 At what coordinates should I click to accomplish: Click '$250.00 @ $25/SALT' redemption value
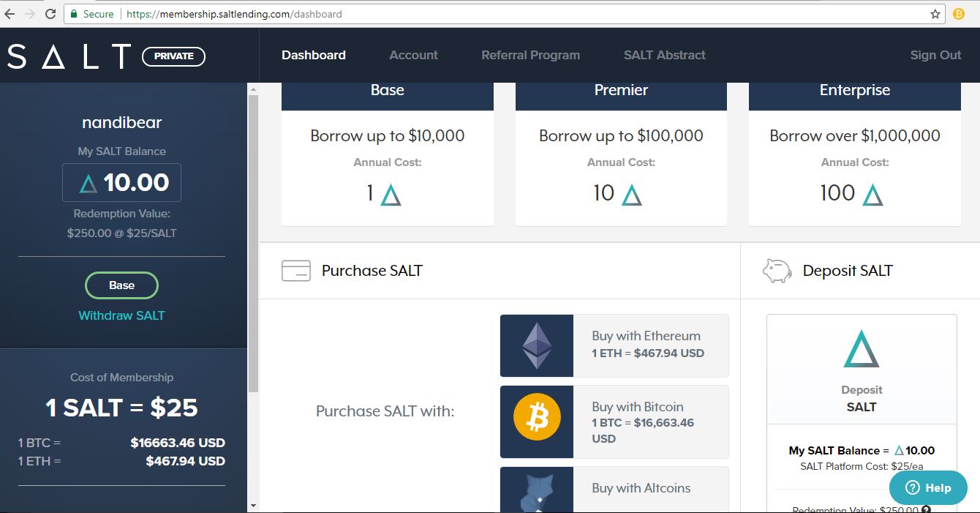coord(121,233)
